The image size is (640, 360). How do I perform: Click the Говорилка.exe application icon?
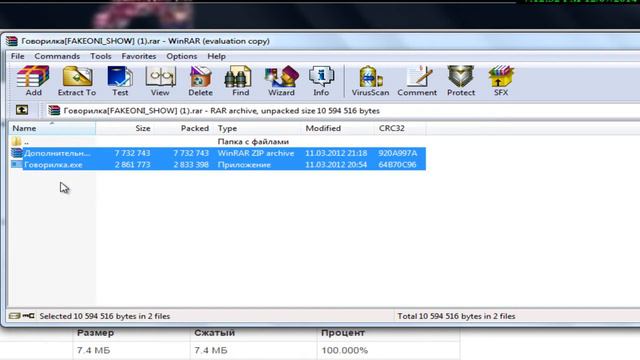point(17,164)
